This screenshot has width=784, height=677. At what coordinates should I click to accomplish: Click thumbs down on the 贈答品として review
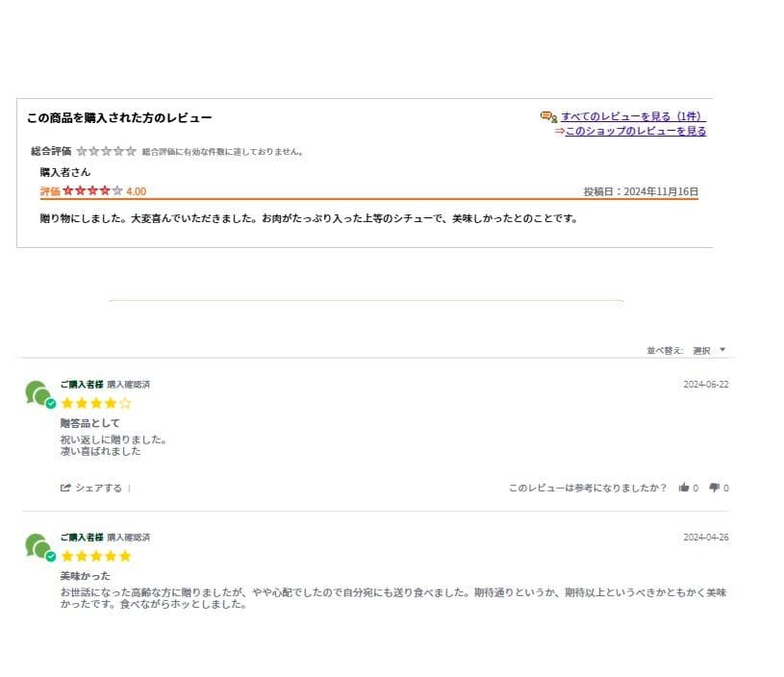(715, 488)
